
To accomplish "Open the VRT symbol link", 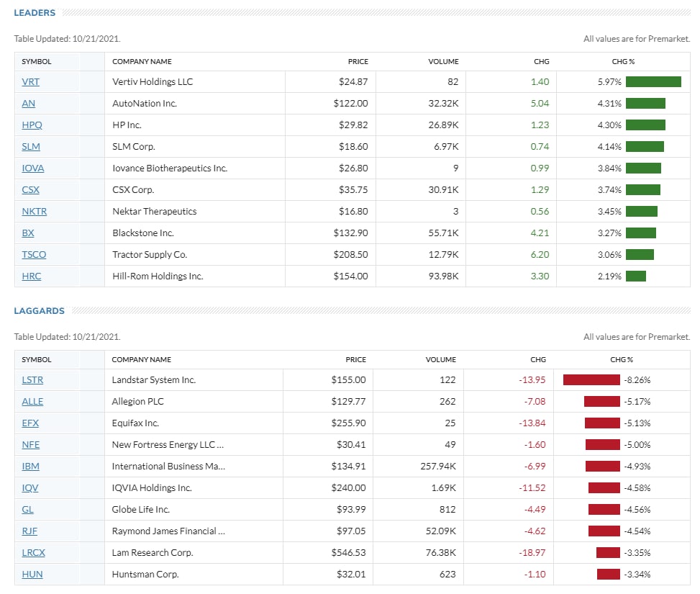I will (x=30, y=82).
